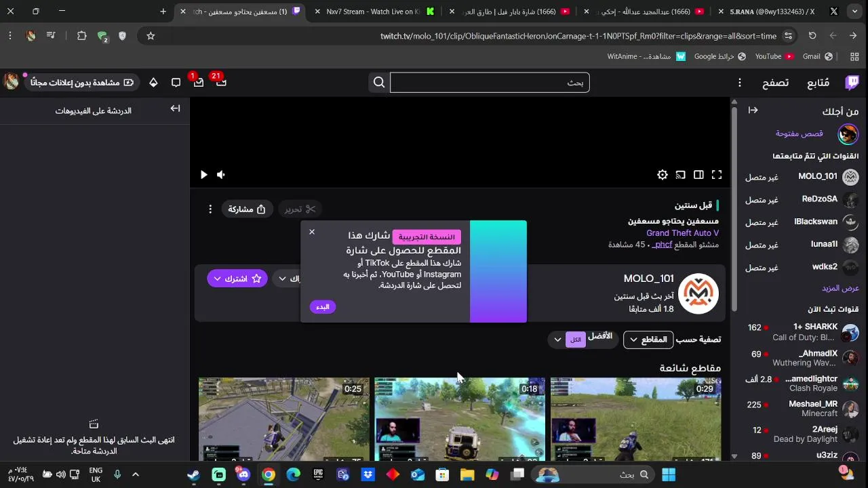Open the تصفح (Browse) tab

pos(775,83)
